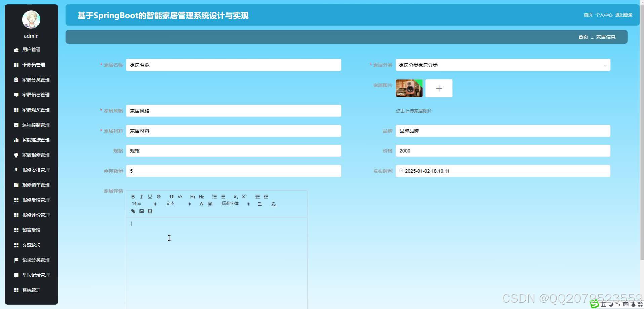The height and width of the screenshot is (309, 644).
Task: Decrease indent in the editor
Action: click(x=257, y=197)
